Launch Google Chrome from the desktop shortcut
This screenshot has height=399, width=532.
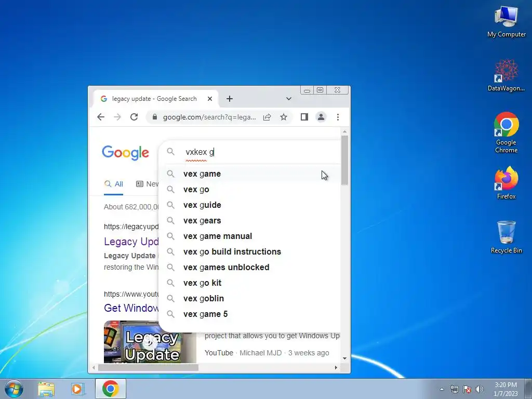click(x=506, y=132)
